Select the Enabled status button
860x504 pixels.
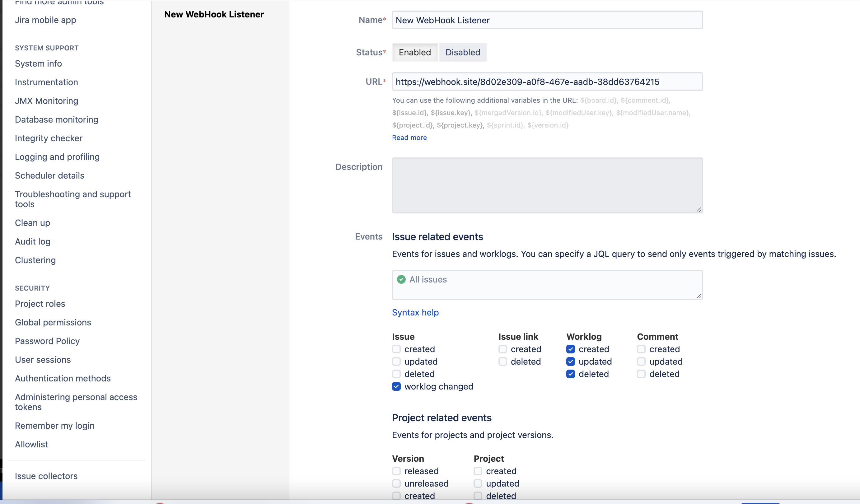coord(415,52)
